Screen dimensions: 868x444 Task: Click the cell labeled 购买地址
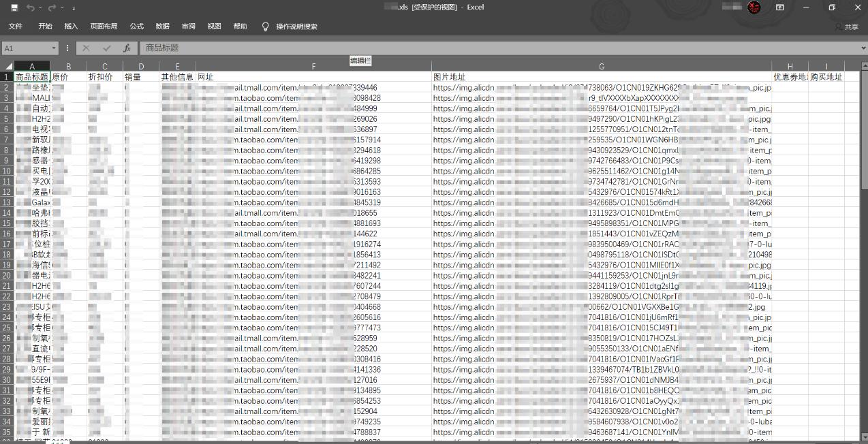pyautogui.click(x=826, y=77)
